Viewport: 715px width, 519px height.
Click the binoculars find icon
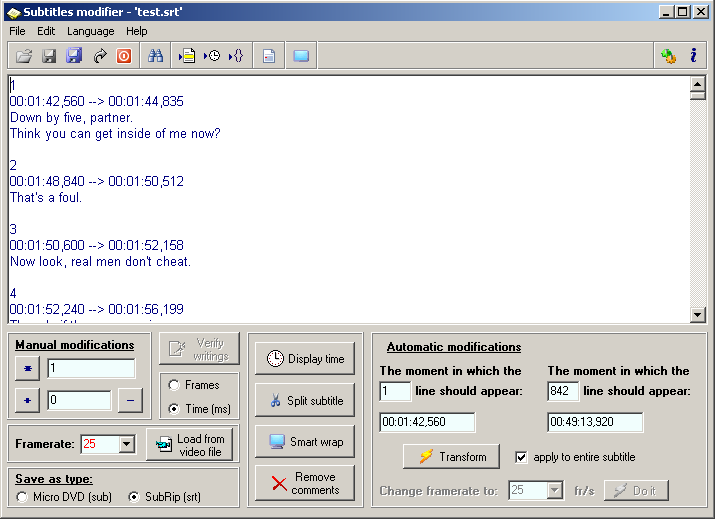pos(155,56)
